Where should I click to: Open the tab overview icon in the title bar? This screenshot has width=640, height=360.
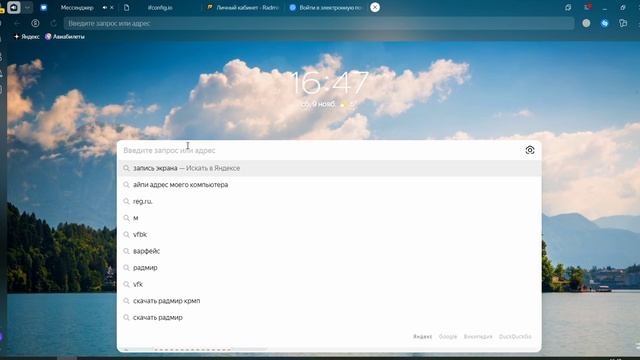(568, 7)
